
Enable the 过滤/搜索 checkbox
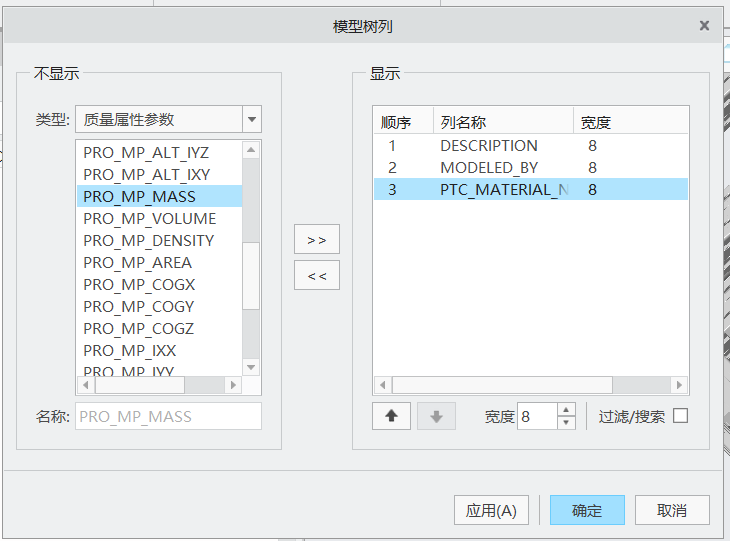pyautogui.click(x=680, y=416)
